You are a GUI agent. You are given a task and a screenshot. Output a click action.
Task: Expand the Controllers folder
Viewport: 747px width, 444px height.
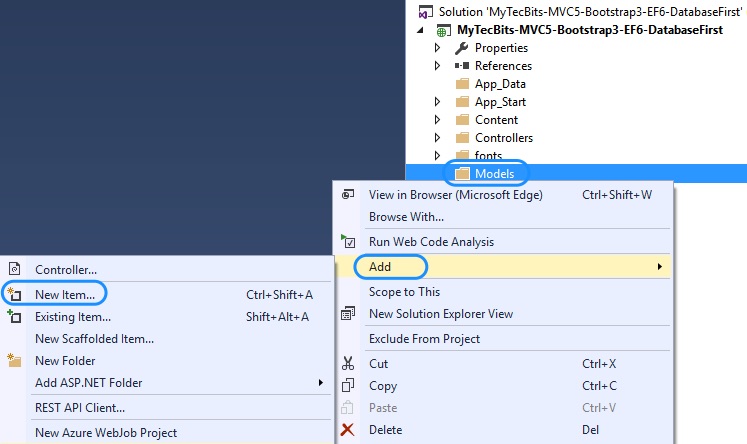437,138
